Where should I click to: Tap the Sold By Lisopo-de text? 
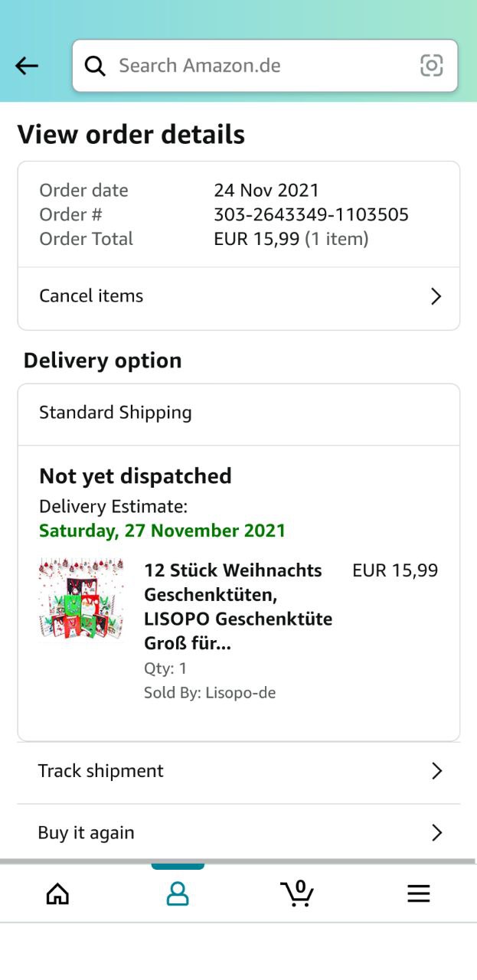pos(210,693)
